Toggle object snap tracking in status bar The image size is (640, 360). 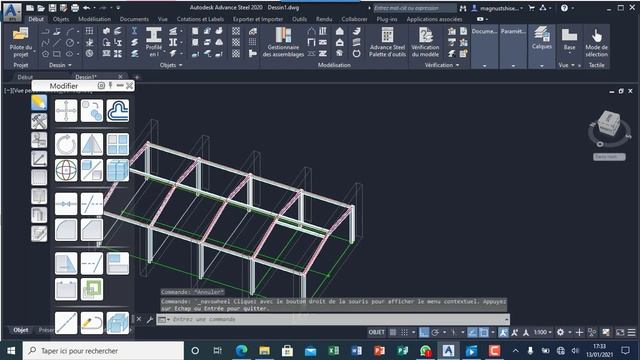click(x=472, y=332)
